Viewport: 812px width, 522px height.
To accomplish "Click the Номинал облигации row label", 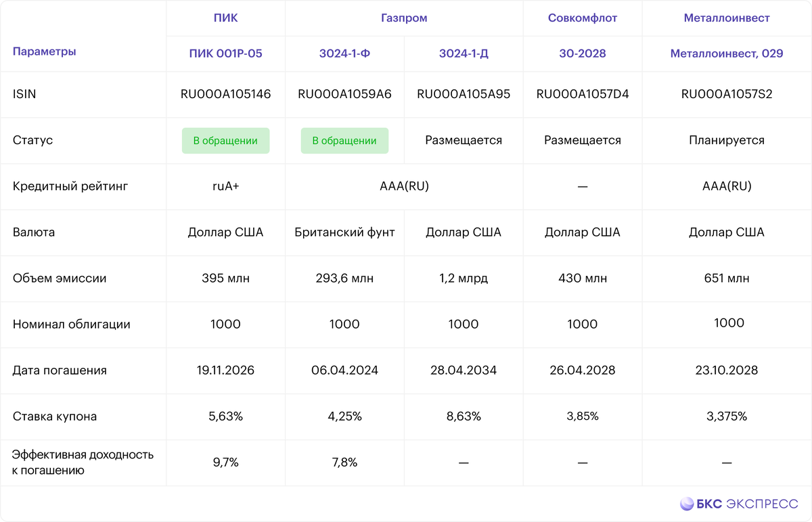I will (x=72, y=325).
